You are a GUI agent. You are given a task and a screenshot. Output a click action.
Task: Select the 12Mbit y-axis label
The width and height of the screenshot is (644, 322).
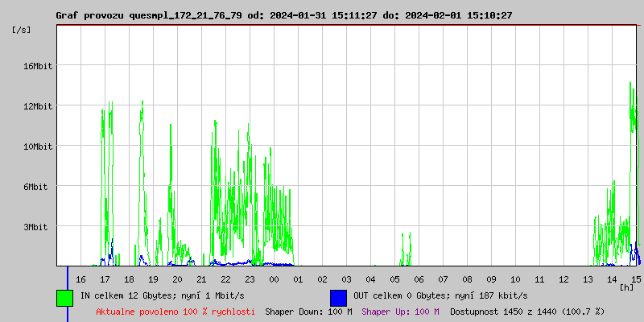click(37, 106)
